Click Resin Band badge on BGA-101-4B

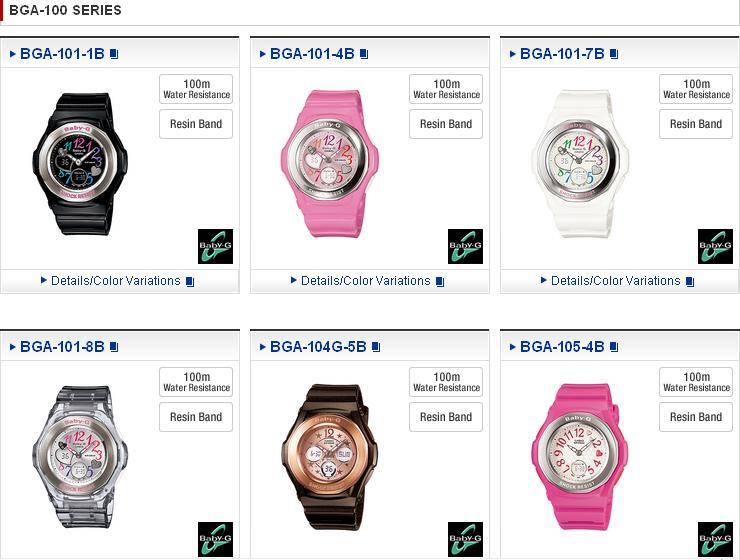pyautogui.click(x=446, y=124)
